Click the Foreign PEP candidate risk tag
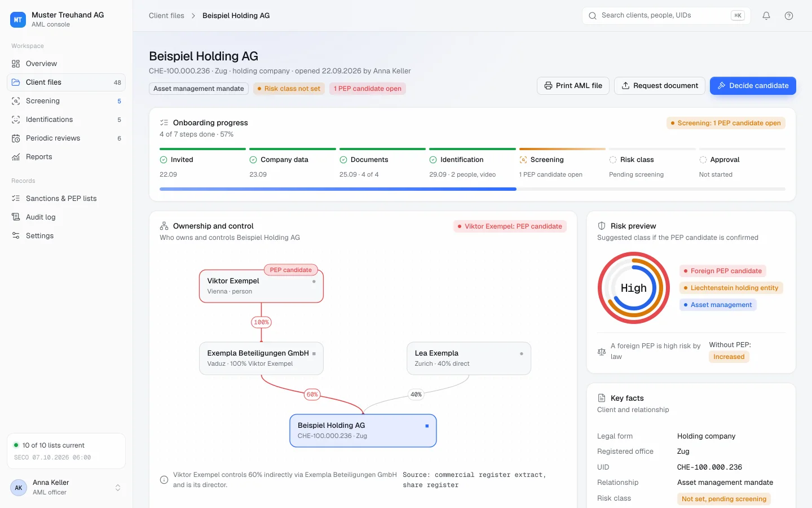The width and height of the screenshot is (812, 508). [x=722, y=271]
